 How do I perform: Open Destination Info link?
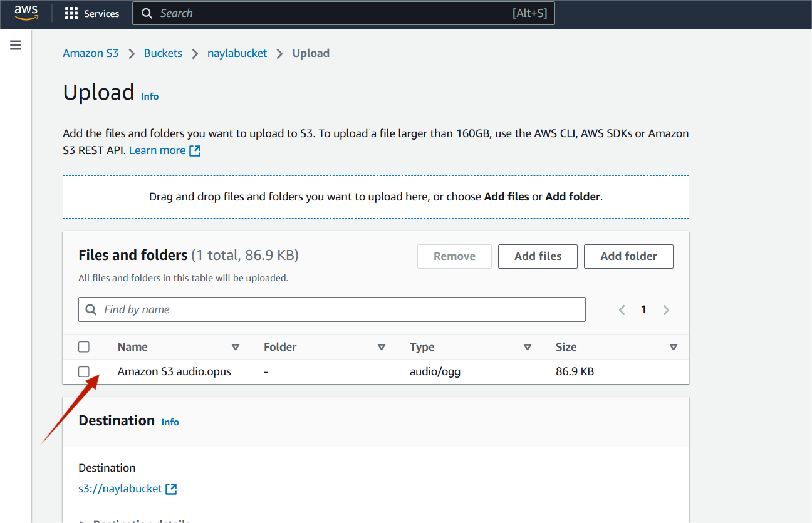coord(170,422)
